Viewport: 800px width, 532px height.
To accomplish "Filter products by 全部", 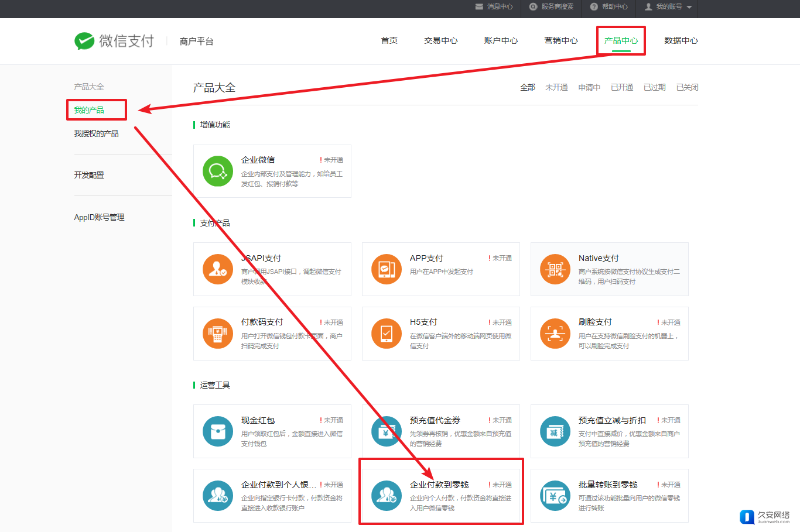I will pyautogui.click(x=528, y=87).
